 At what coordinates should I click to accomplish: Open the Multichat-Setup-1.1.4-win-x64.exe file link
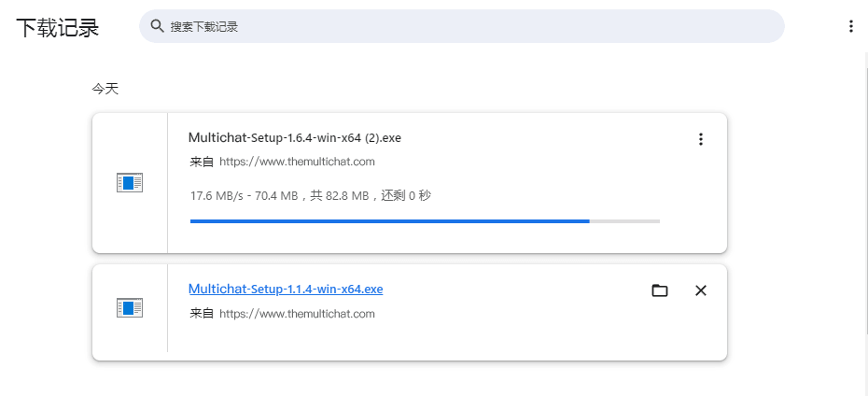[x=286, y=289]
